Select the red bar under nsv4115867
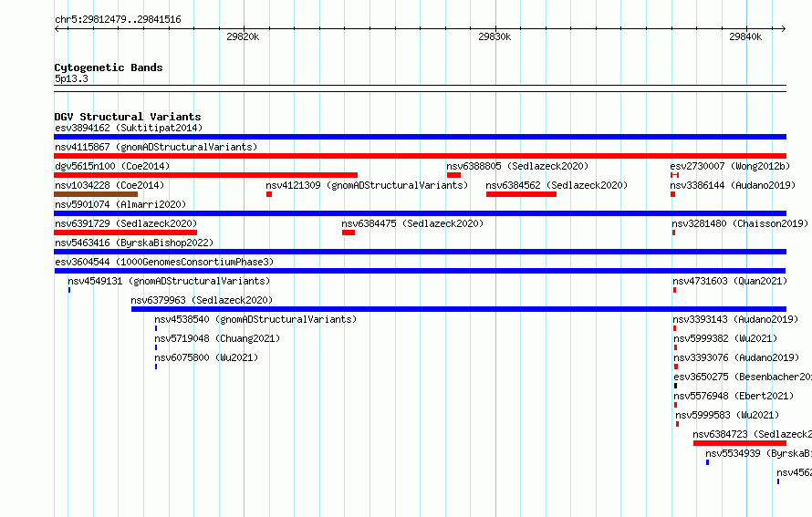The image size is (812, 517). coord(420,156)
